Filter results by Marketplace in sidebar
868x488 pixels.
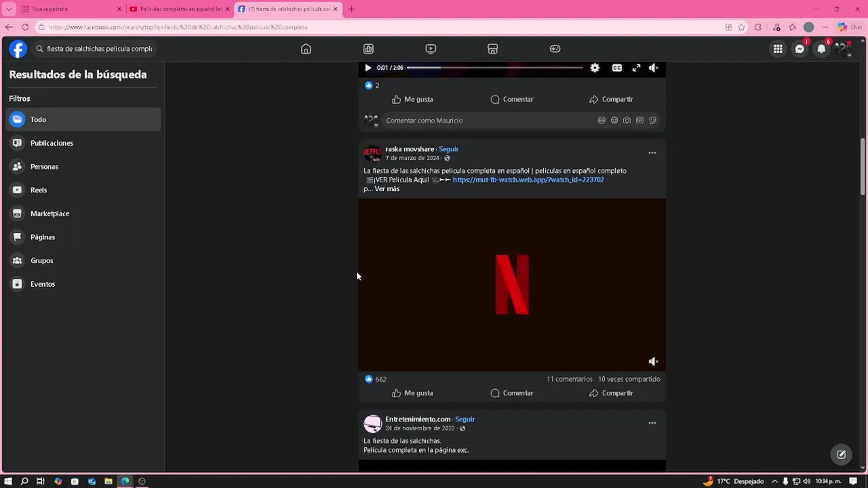84,213
